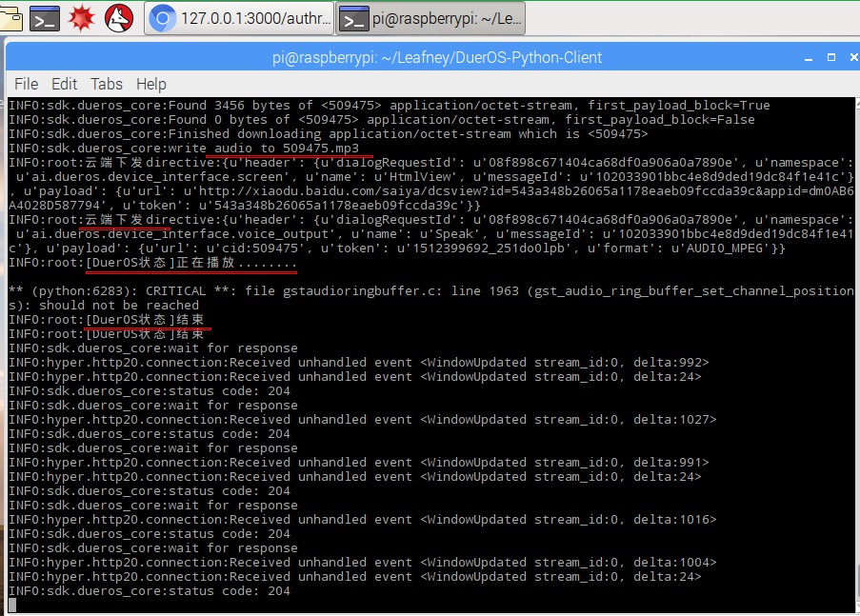Click the line with 'delta:992'

click(x=359, y=363)
